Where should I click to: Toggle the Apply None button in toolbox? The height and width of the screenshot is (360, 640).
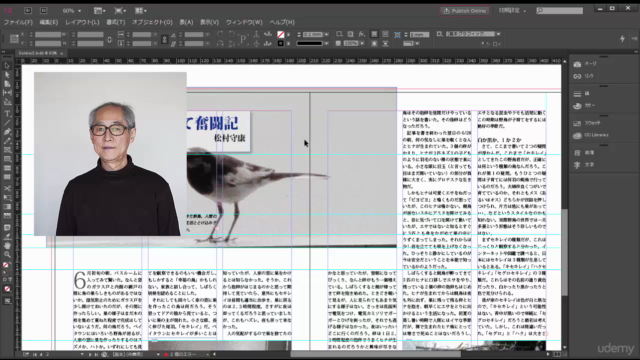[7, 289]
